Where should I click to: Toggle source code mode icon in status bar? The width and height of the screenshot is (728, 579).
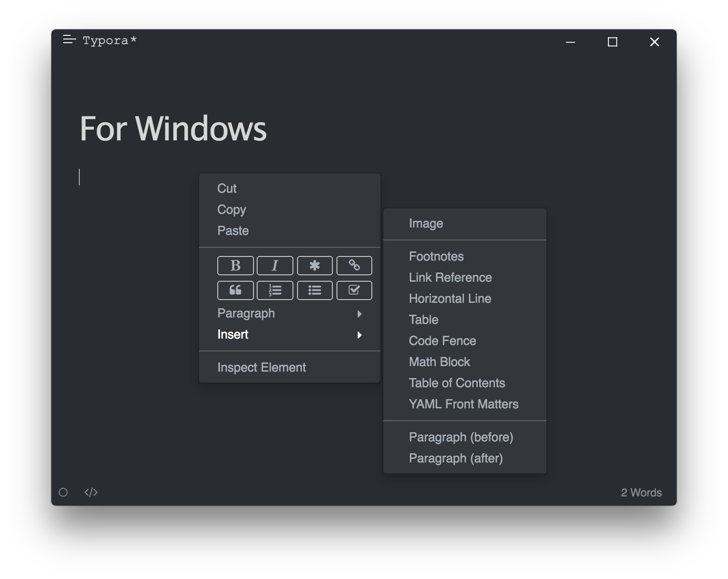click(91, 492)
